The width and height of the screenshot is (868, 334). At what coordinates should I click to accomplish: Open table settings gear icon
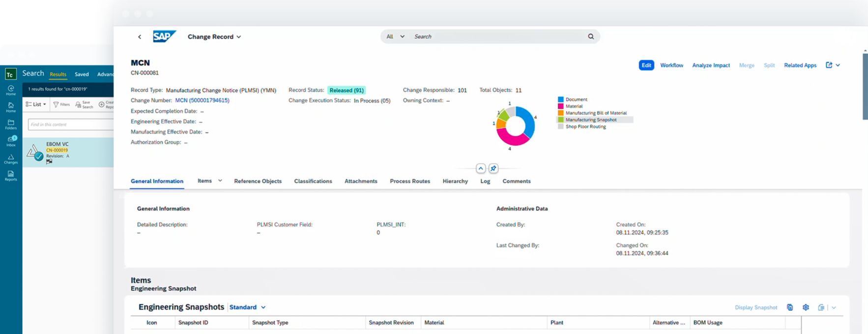[x=806, y=307]
